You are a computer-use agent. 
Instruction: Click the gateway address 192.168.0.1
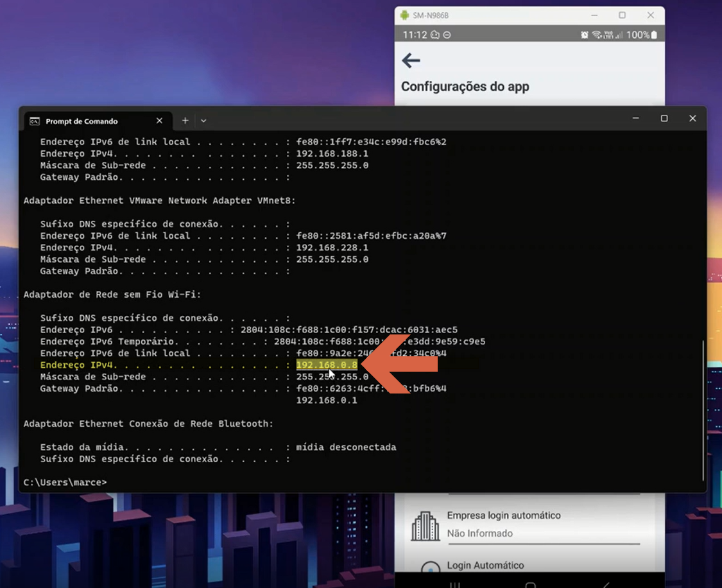327,400
